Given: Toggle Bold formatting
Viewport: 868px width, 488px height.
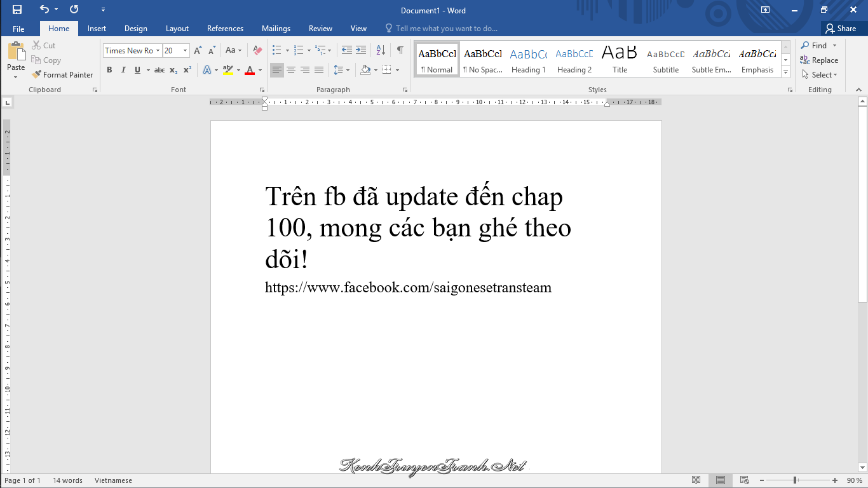Looking at the screenshot, I should tap(109, 70).
